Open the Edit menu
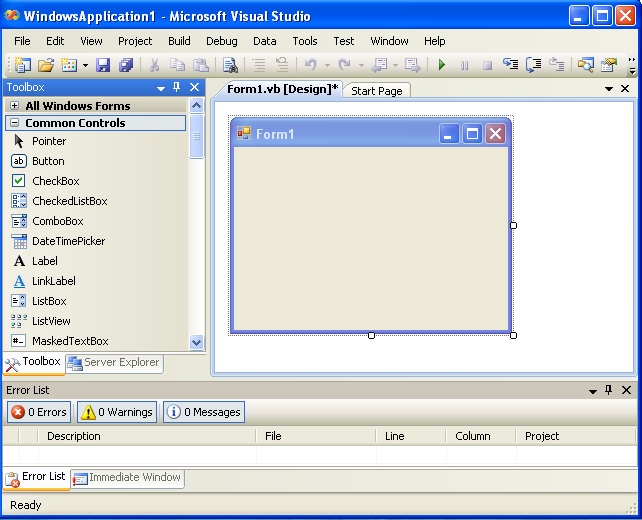The image size is (642, 520). [x=55, y=41]
